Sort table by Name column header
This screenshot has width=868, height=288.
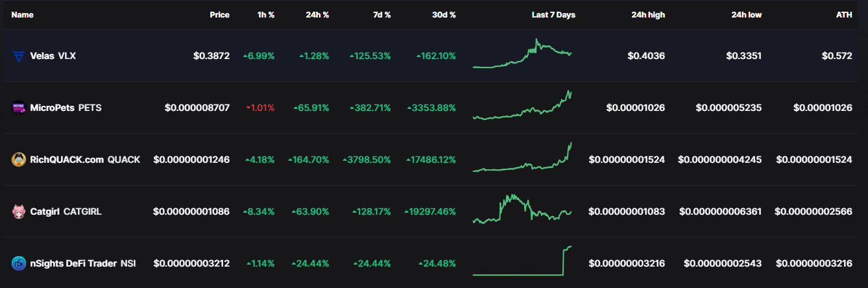23,15
